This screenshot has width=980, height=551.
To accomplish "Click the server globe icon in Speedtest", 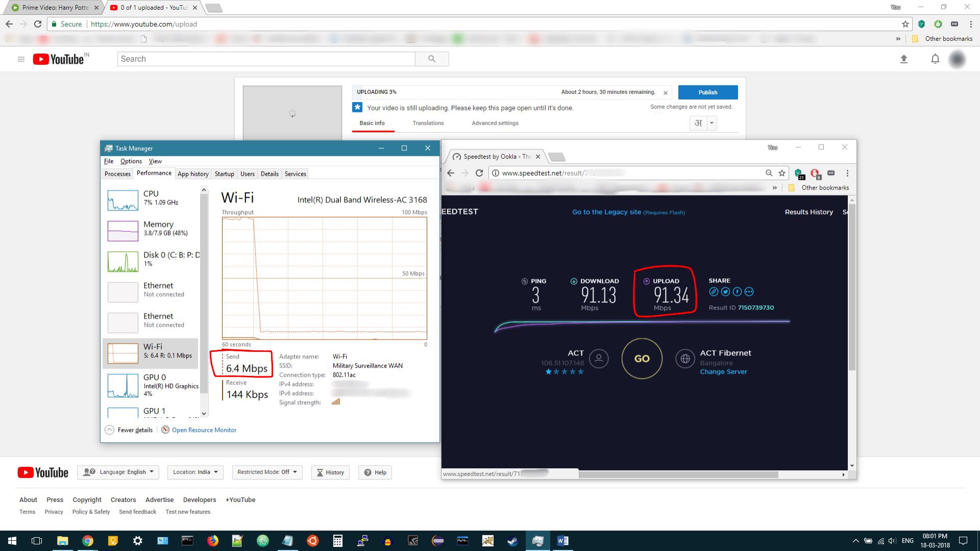I will pyautogui.click(x=685, y=358).
